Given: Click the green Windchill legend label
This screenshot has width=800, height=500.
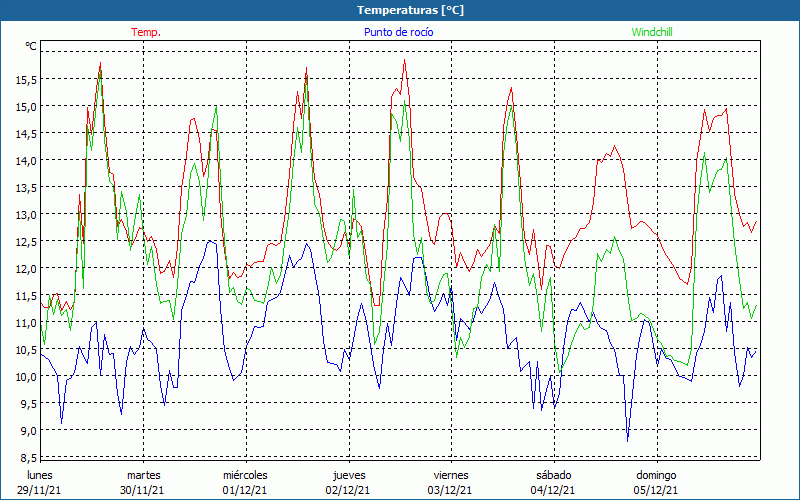Looking at the screenshot, I should (652, 32).
